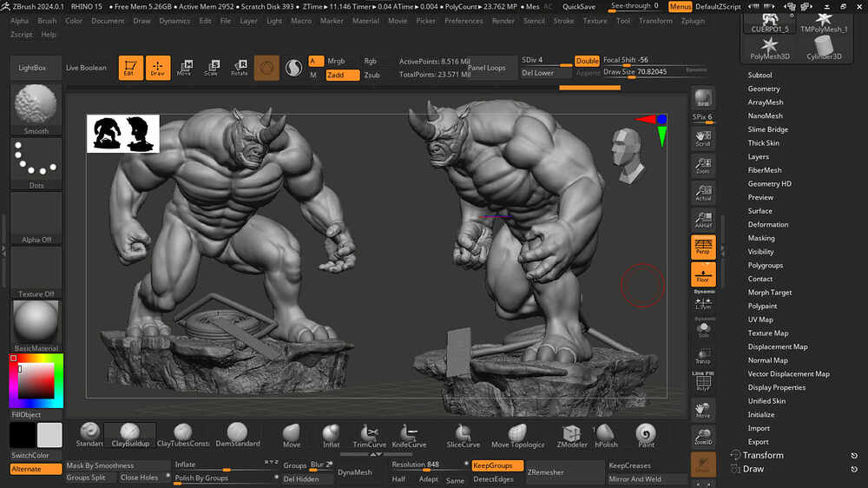The image size is (868, 488).
Task: Open the Render menu
Action: click(503, 21)
